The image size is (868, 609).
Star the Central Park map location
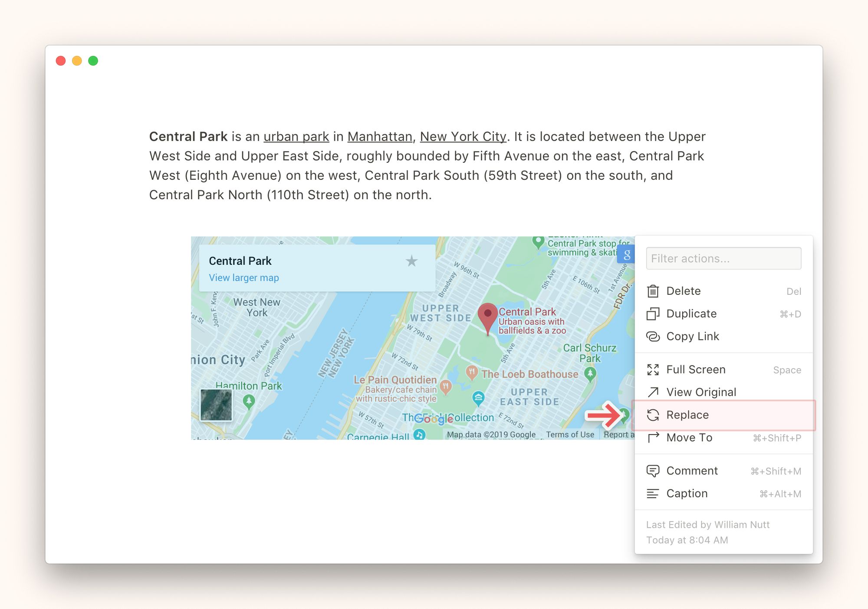[411, 261]
